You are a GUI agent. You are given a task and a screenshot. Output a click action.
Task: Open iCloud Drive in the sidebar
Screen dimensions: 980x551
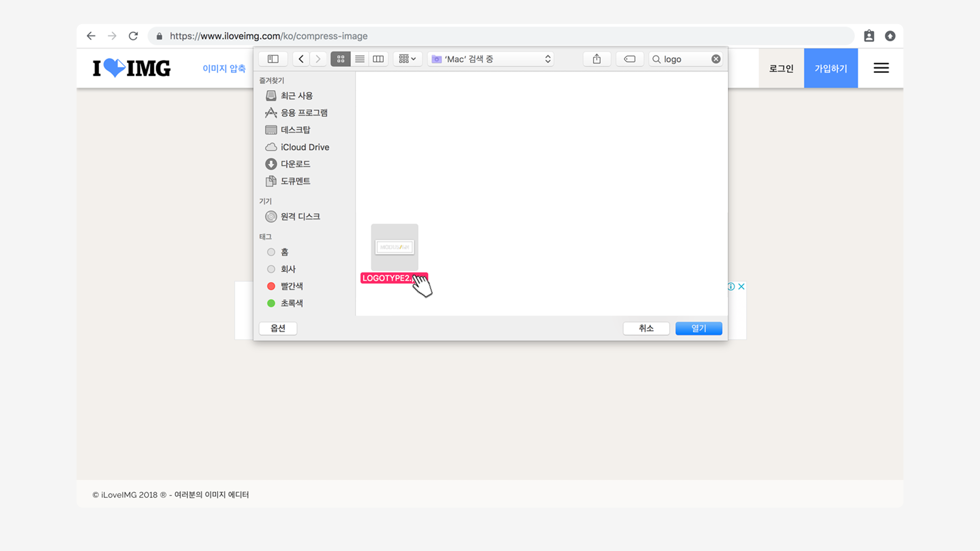coord(304,147)
